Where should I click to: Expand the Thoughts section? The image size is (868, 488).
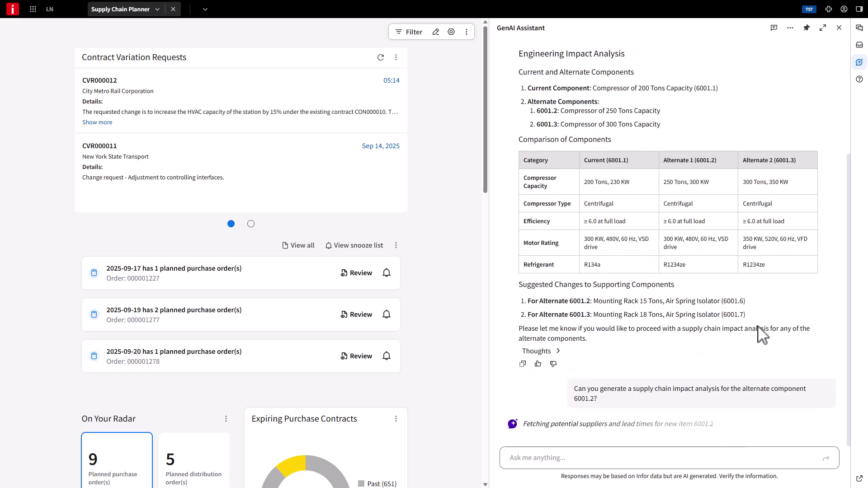click(x=541, y=351)
